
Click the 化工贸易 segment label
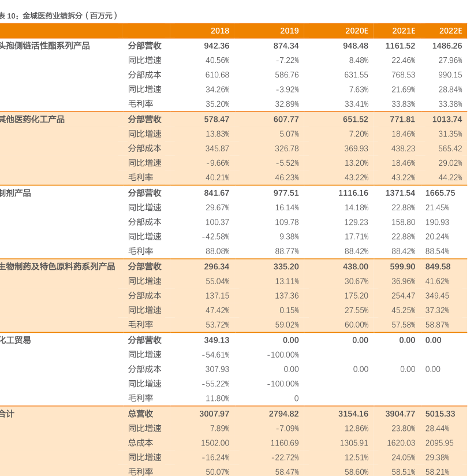pos(16,340)
